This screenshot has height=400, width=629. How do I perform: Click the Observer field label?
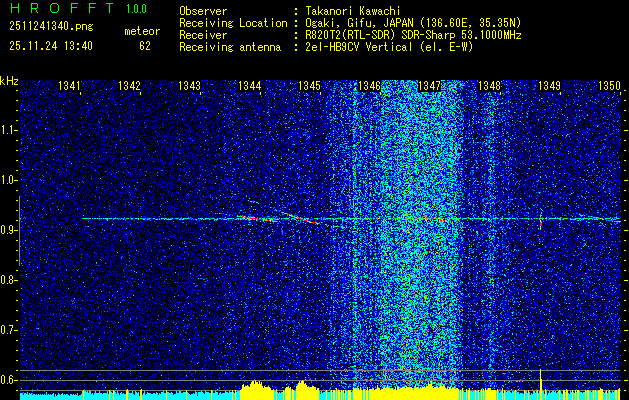[x=203, y=11]
